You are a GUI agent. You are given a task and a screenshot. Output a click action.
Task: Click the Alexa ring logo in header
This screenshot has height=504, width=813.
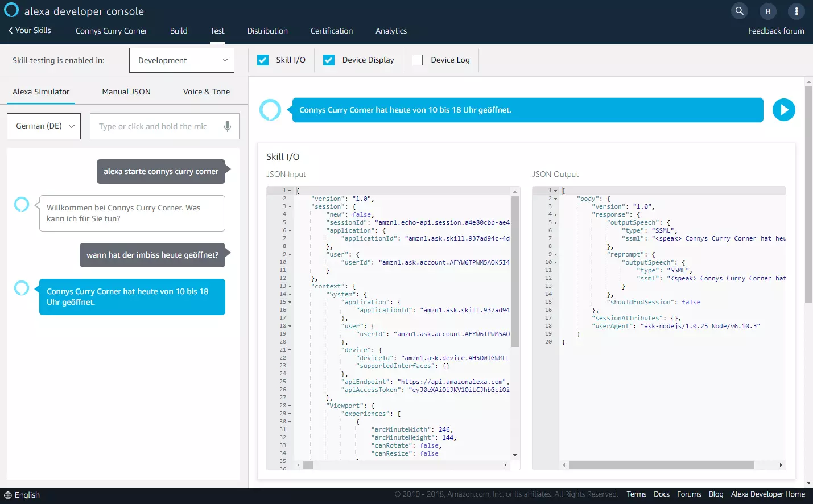tap(11, 10)
